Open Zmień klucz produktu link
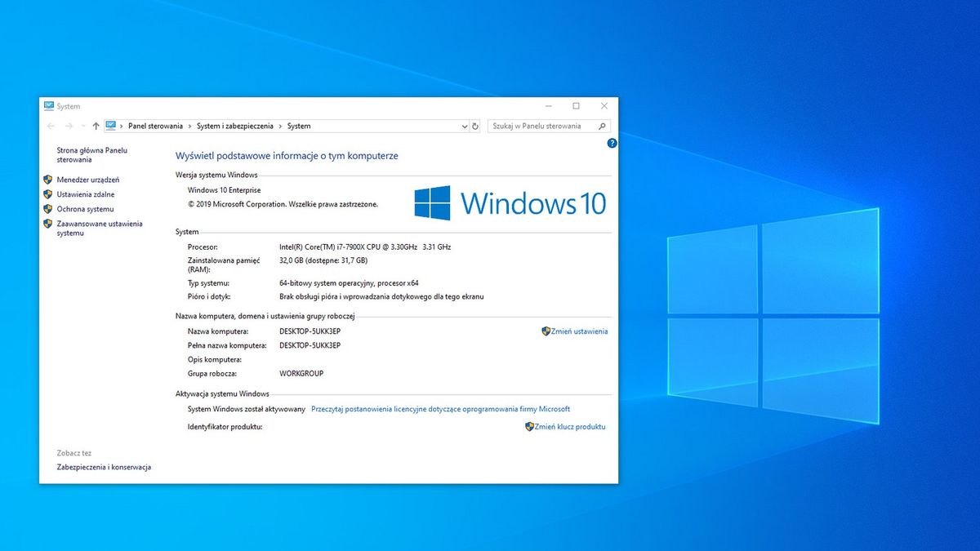980x551 pixels. click(x=571, y=427)
